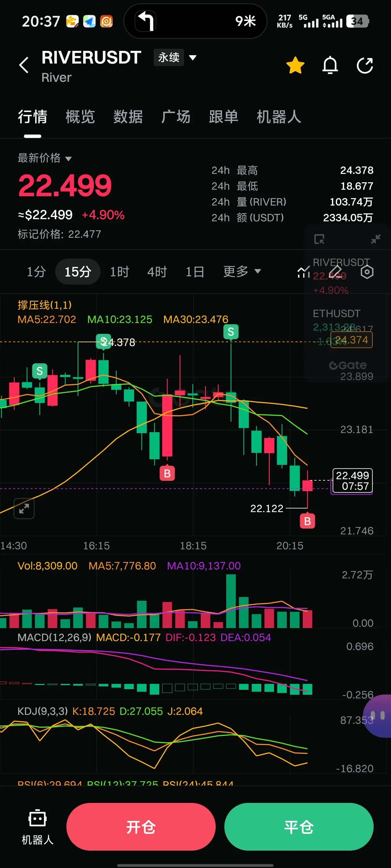391x868 pixels.
Task: Tap the floating widget expand-window icon
Action: pyautogui.click(x=319, y=239)
